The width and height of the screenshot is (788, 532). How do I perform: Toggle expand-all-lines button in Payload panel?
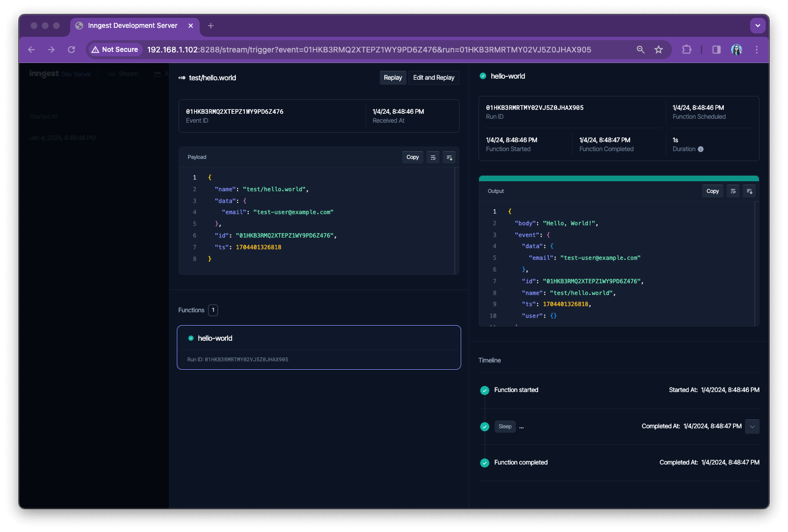click(449, 157)
